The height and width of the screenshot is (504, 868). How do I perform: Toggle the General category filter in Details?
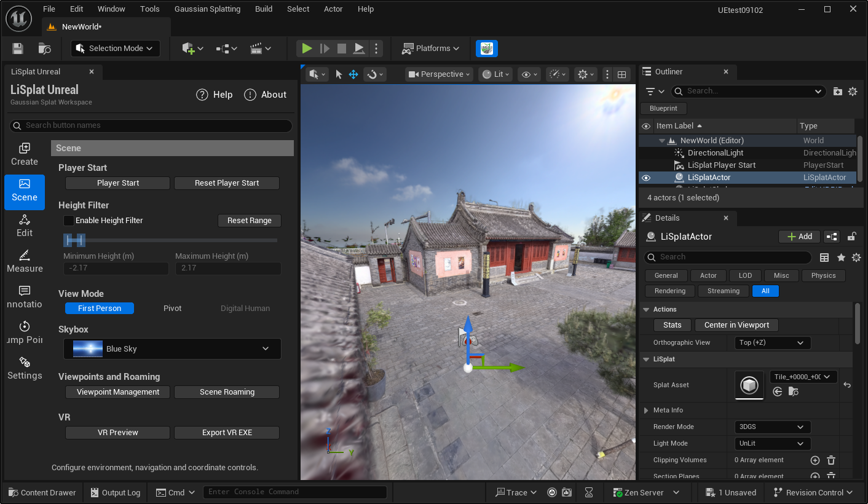tap(666, 276)
